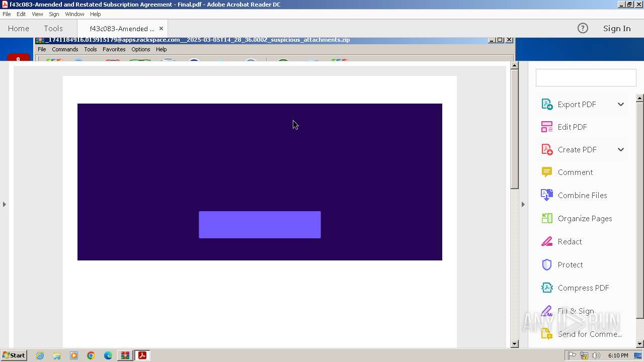Switch to WinRAR in the taskbar
The image size is (644, 362).
[x=125, y=355]
